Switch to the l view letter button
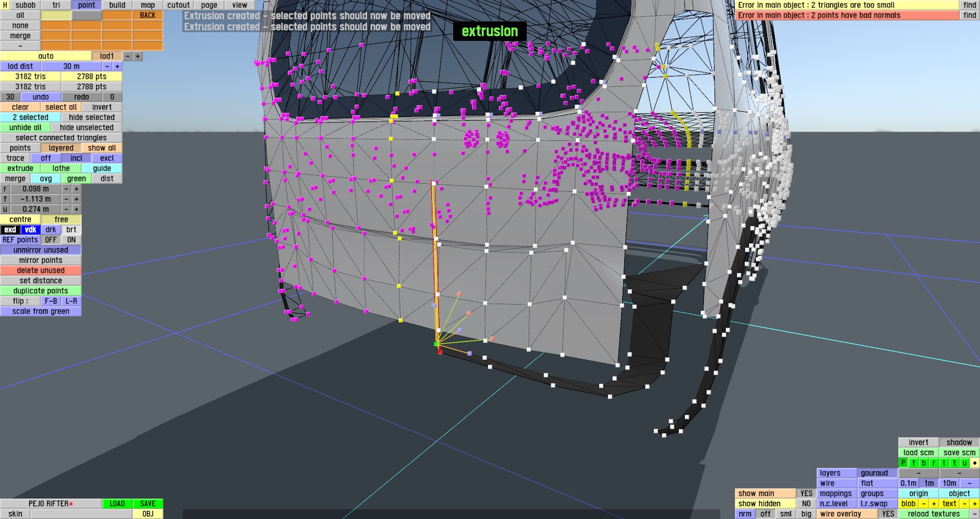Viewport: 980px width, 519px height. [x=944, y=463]
